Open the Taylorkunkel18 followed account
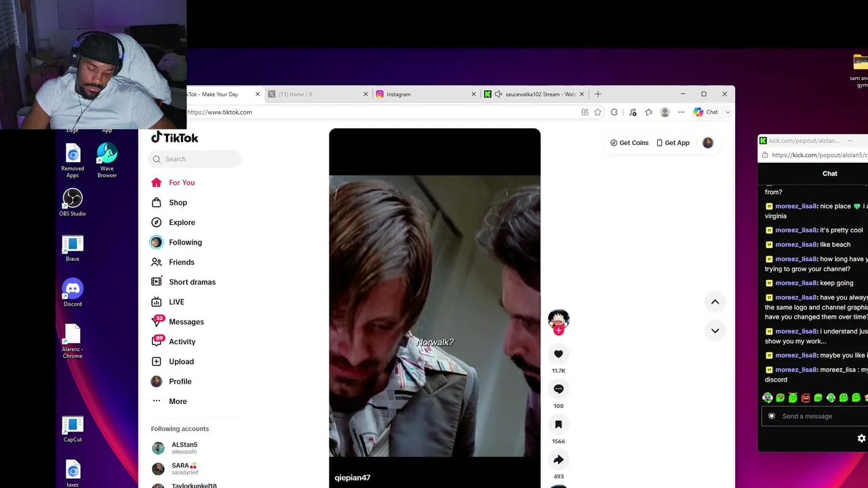The height and width of the screenshot is (488, 868). coord(184,485)
